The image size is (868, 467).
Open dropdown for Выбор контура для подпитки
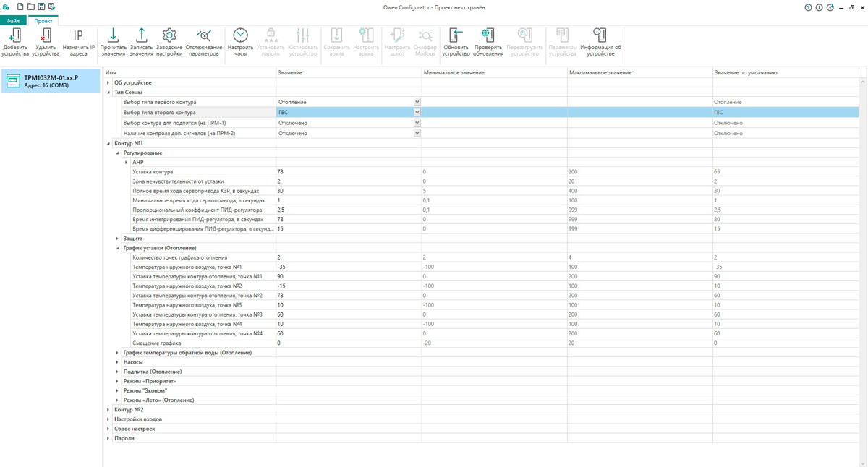(x=417, y=123)
